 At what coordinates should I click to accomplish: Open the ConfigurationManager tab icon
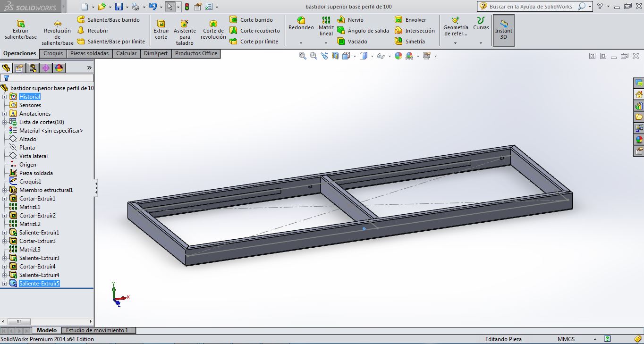tap(33, 68)
